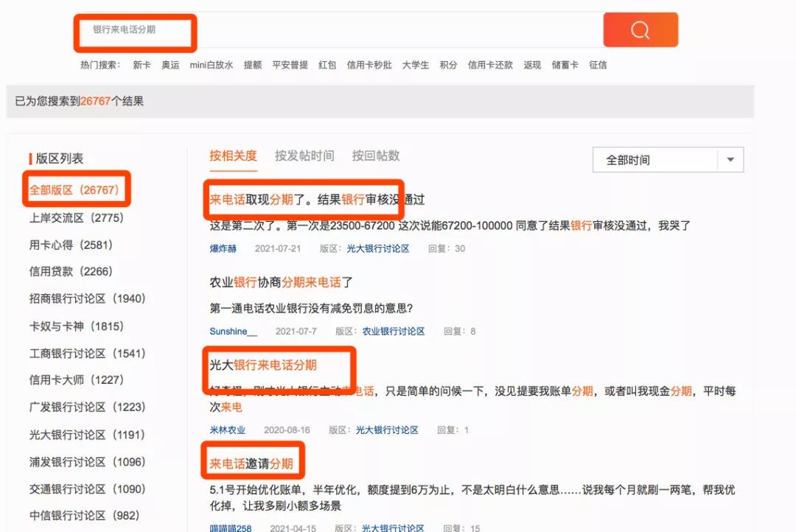Open author profile 爆炸赫
796x532 pixels.
tap(223, 249)
